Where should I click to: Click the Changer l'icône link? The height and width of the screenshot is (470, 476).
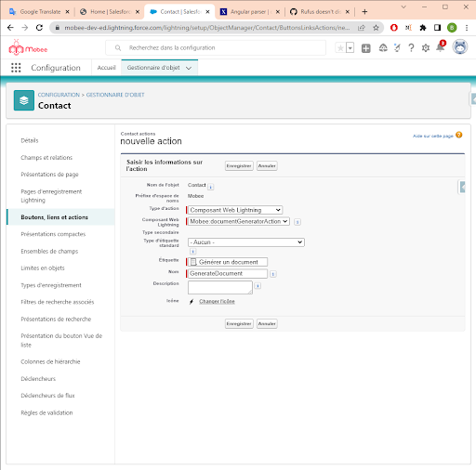[217, 301]
